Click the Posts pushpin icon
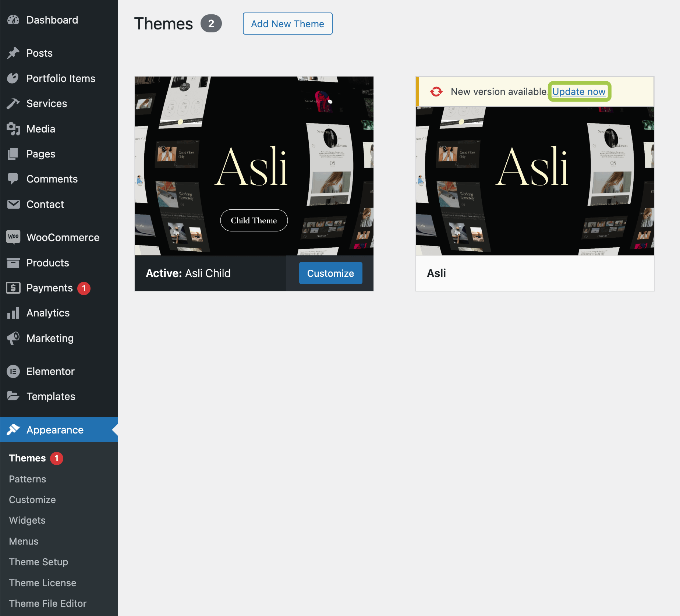This screenshot has width=680, height=616. [13, 53]
